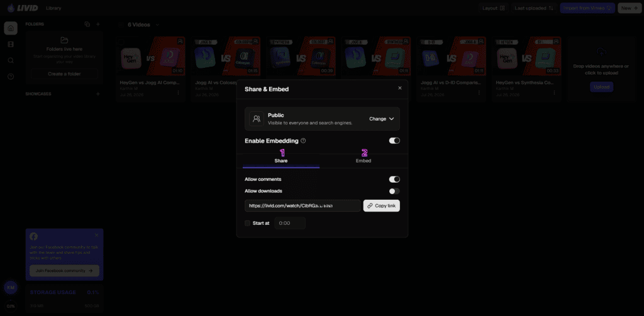Open options menu for HeyGen vs Jogg AI video
Screen dimensions: 644x316
tap(178, 92)
